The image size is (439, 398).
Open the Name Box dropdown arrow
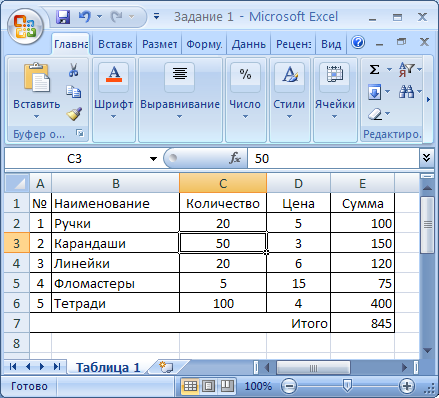(x=153, y=159)
